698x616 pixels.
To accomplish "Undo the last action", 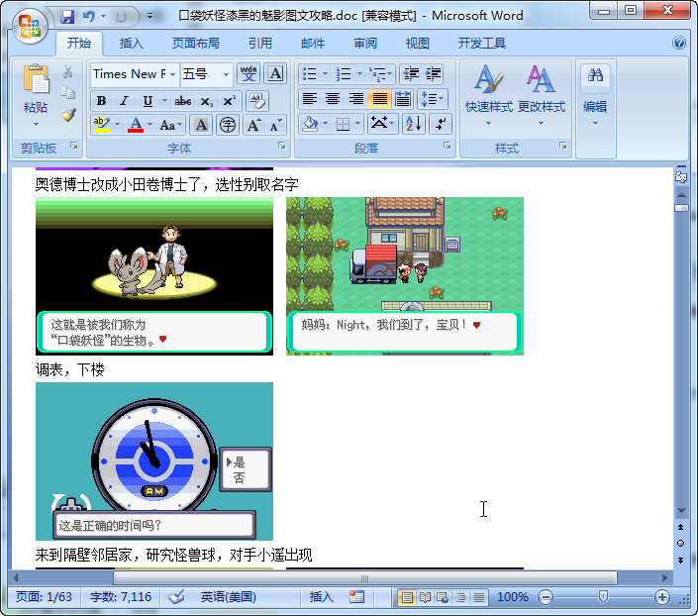I will point(89,17).
